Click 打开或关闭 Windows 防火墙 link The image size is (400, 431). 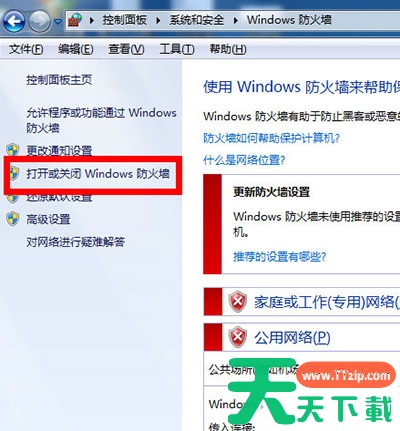coord(98,173)
